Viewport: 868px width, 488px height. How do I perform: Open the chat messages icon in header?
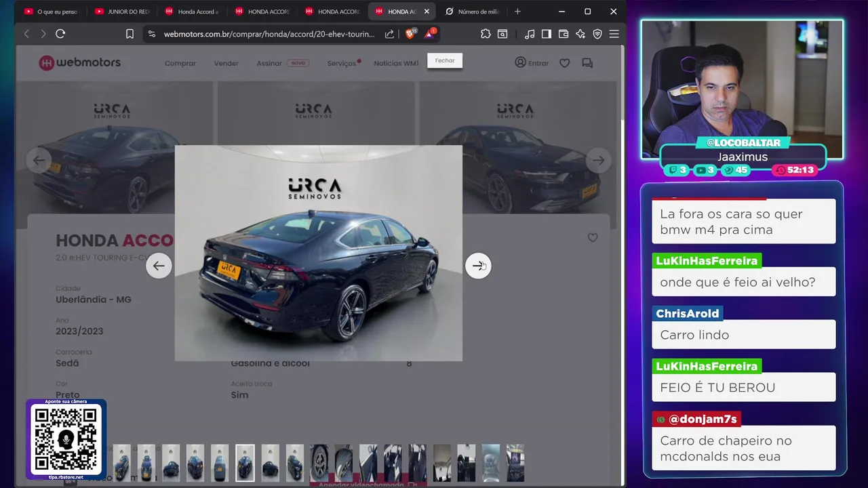[x=587, y=63]
